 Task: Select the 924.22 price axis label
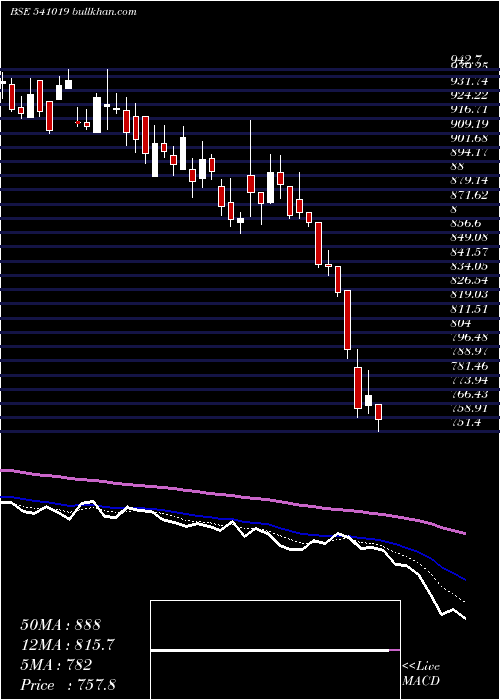click(469, 96)
